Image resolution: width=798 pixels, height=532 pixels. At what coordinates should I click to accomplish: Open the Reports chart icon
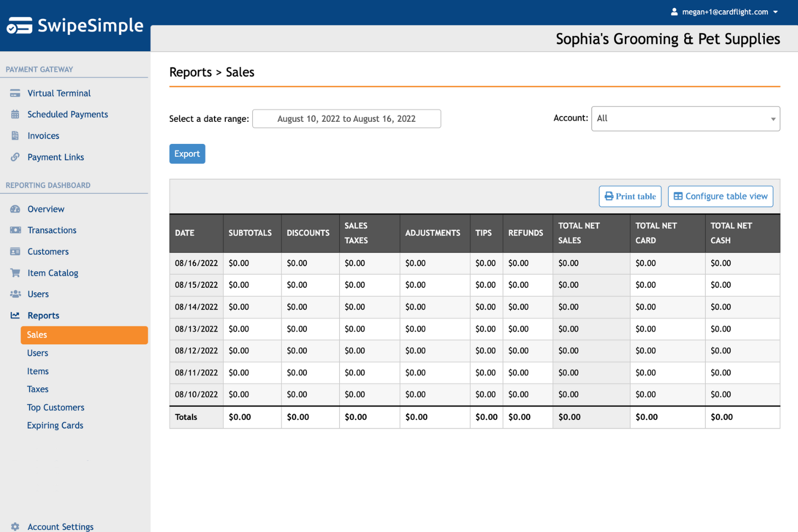[15, 315]
